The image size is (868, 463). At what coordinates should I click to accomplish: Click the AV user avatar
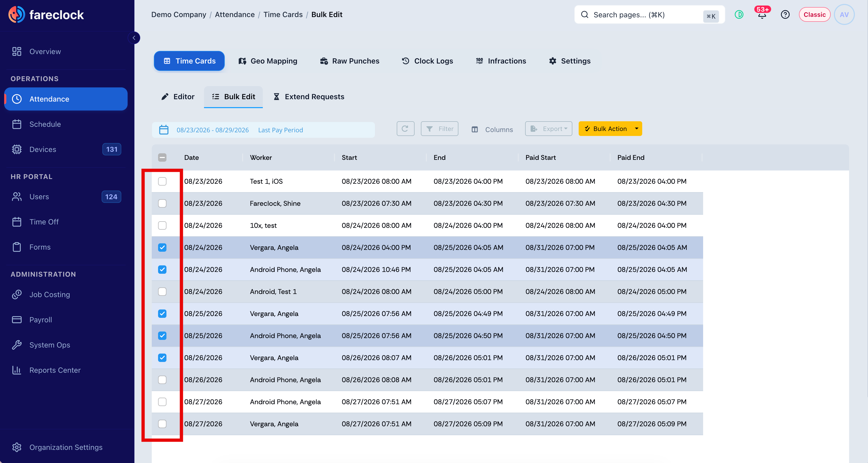click(x=844, y=15)
